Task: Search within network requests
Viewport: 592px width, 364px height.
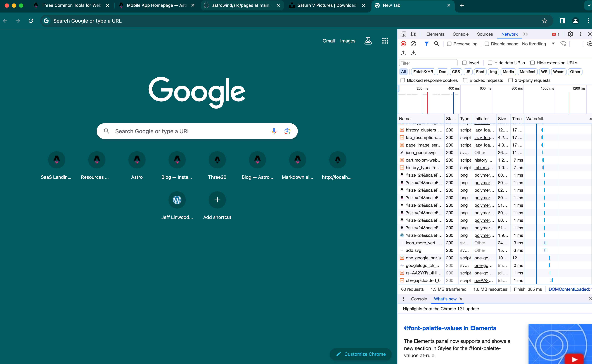Action: [x=437, y=44]
